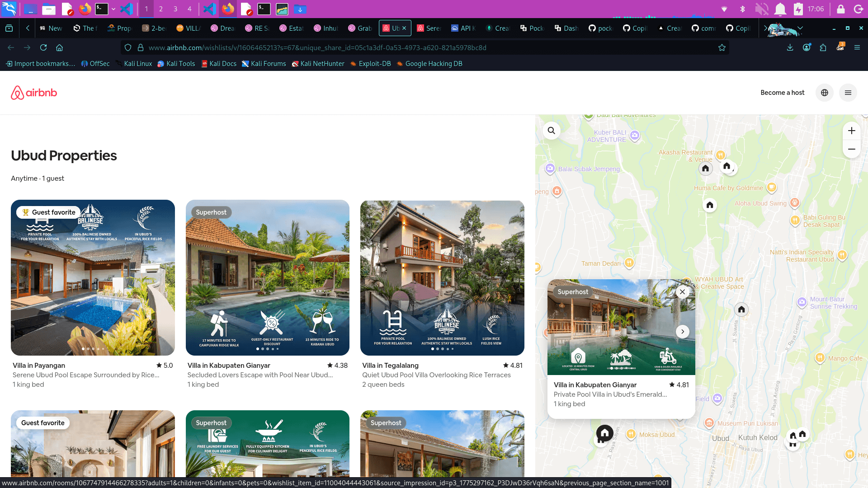The width and height of the screenshot is (868, 488).
Task: Click home marker near Huma Cafe by Goldmine
Action: point(710,205)
